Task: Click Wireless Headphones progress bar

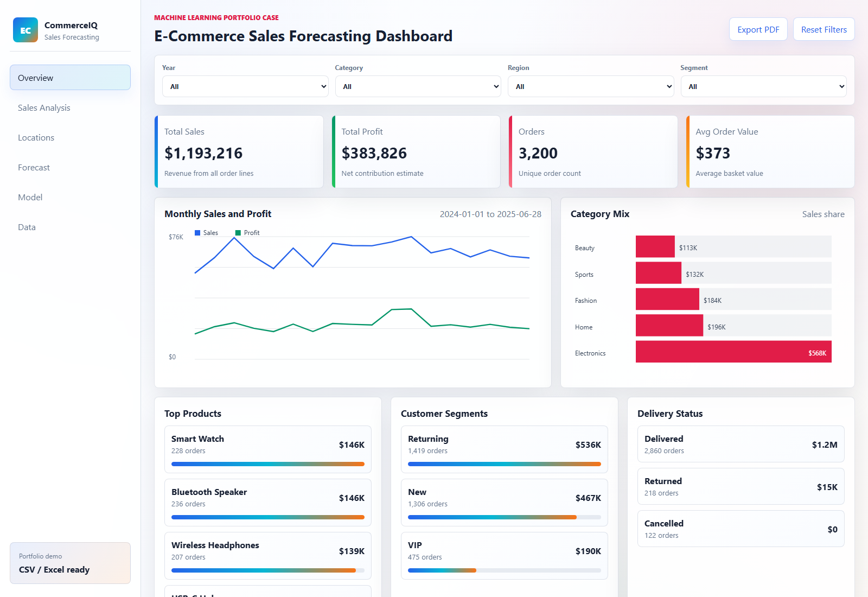Action: coord(268,570)
